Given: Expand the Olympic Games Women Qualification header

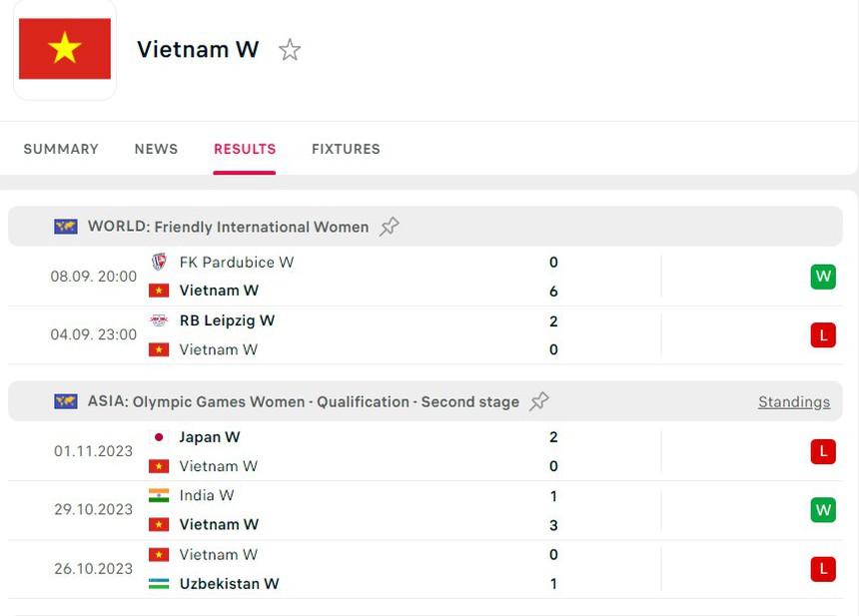Looking at the screenshot, I should (300, 401).
